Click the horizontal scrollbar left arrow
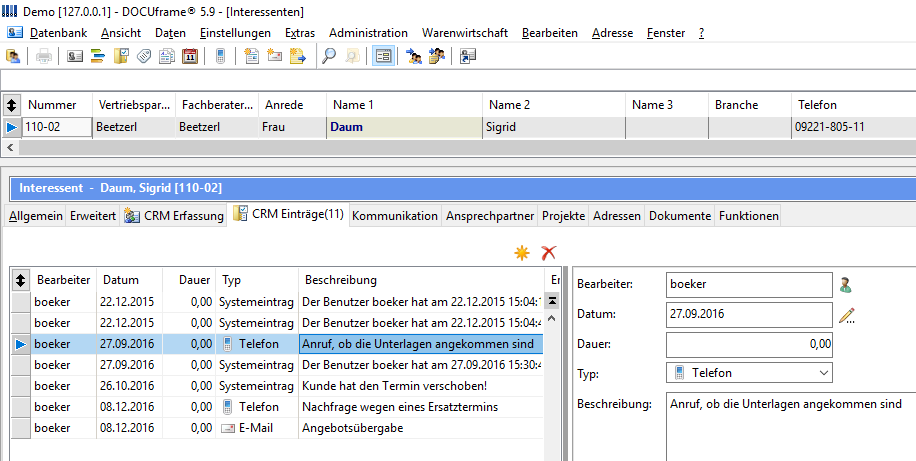Image resolution: width=916 pixels, height=461 pixels. [x=10, y=148]
